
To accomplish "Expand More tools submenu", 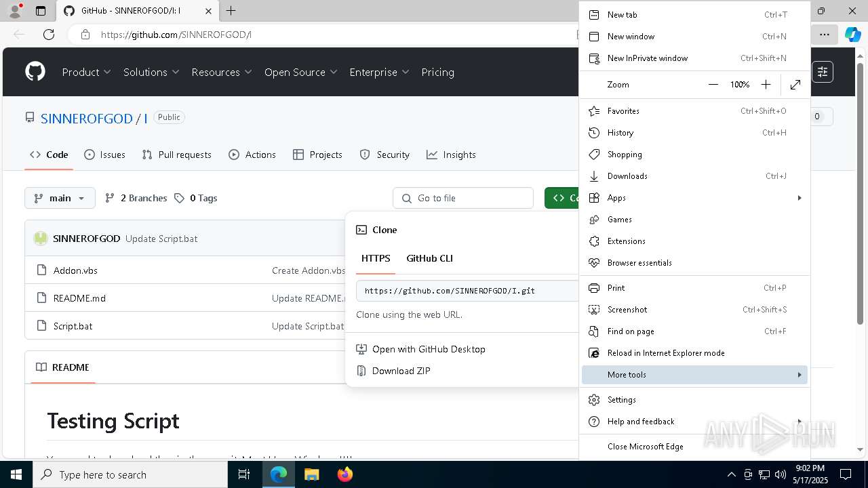I will coord(694,375).
